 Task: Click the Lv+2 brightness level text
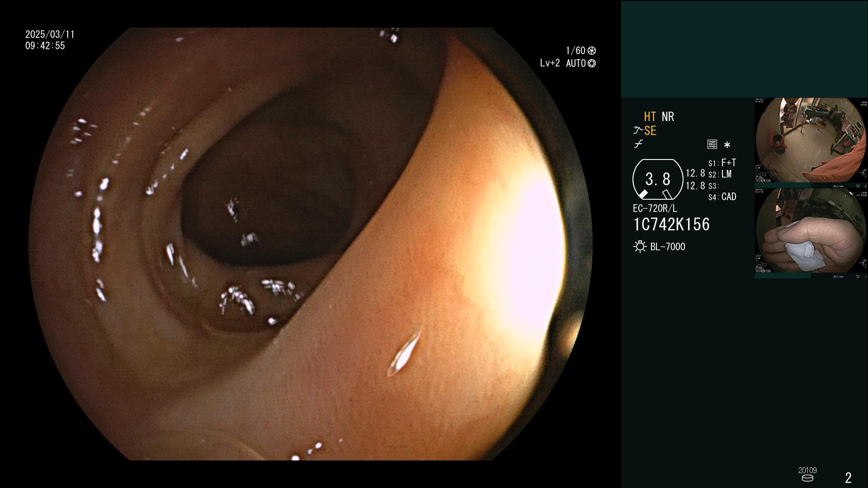tap(550, 63)
